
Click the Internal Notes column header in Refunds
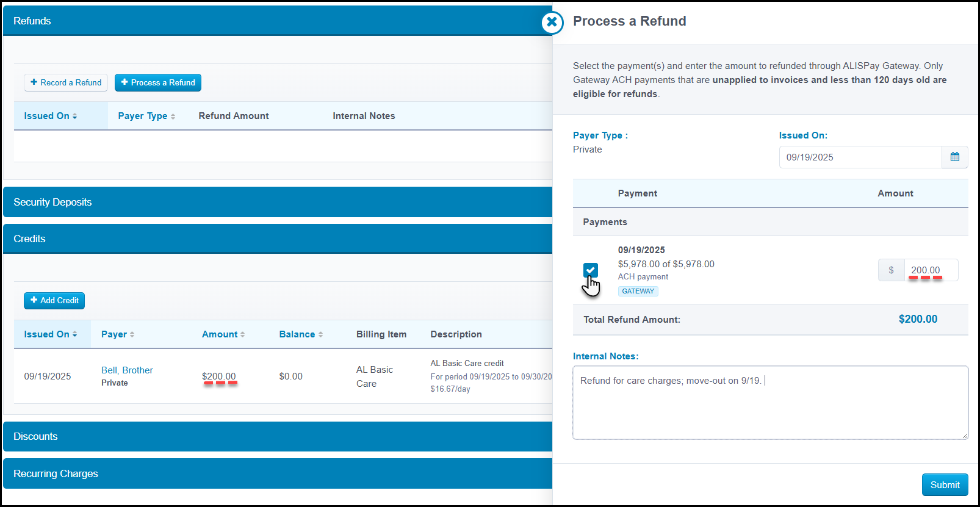point(364,116)
